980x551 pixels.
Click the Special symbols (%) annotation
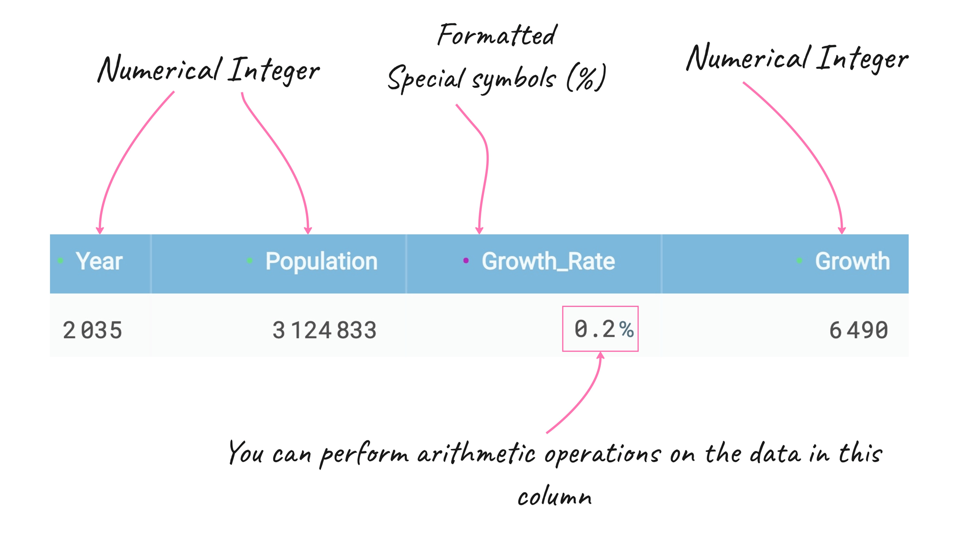(x=497, y=78)
